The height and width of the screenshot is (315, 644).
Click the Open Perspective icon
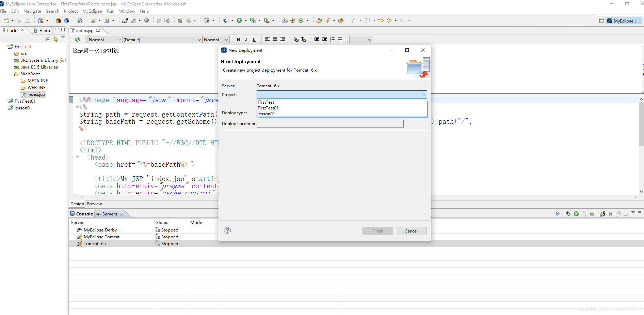[x=601, y=21]
